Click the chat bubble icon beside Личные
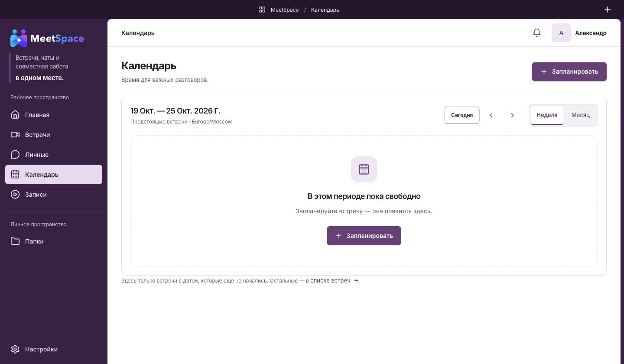 15,155
